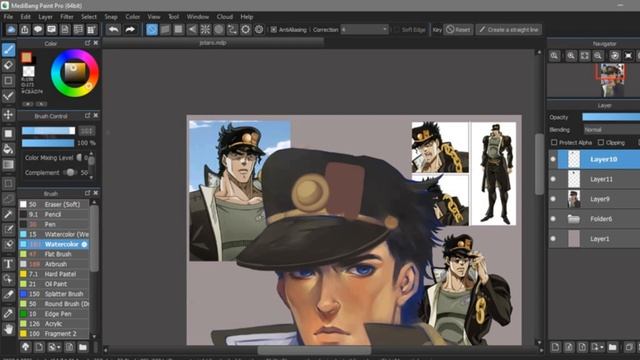This screenshot has height=360, width=640.
Task: Click Navigator zoom out magnifier
Action: coord(598,56)
